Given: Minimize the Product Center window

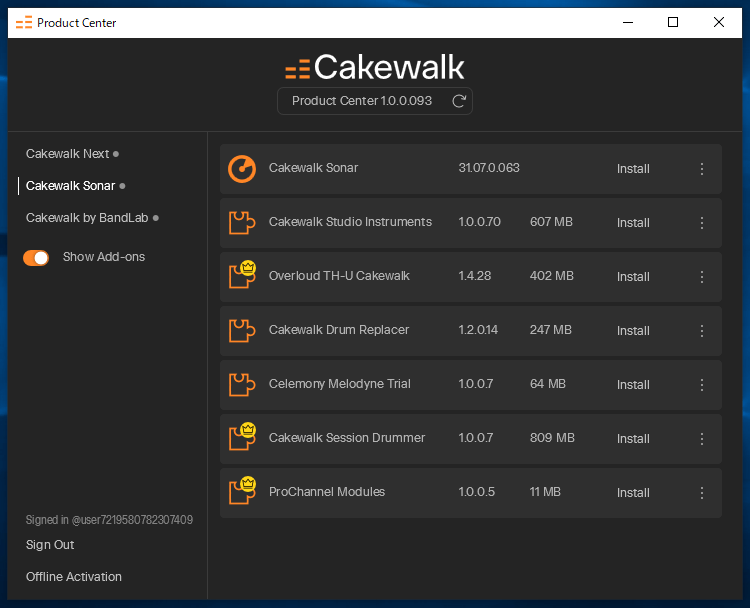Looking at the screenshot, I should coord(628,22).
